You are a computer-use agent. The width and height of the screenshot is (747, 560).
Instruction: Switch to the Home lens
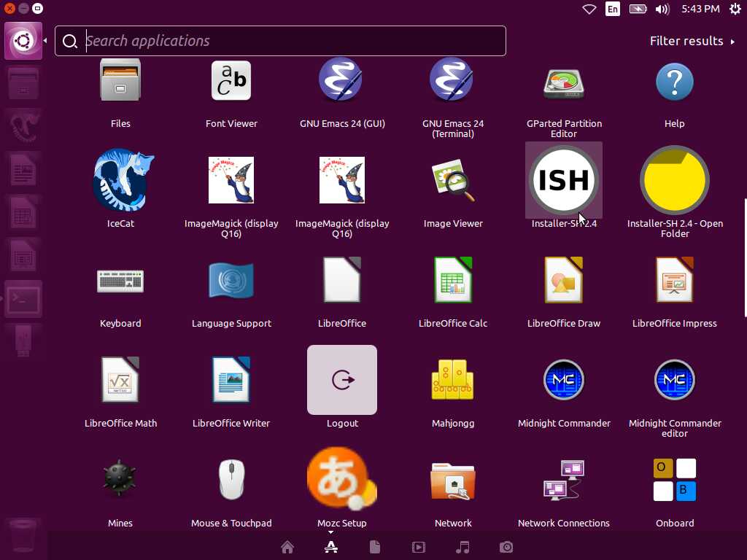coord(287,547)
